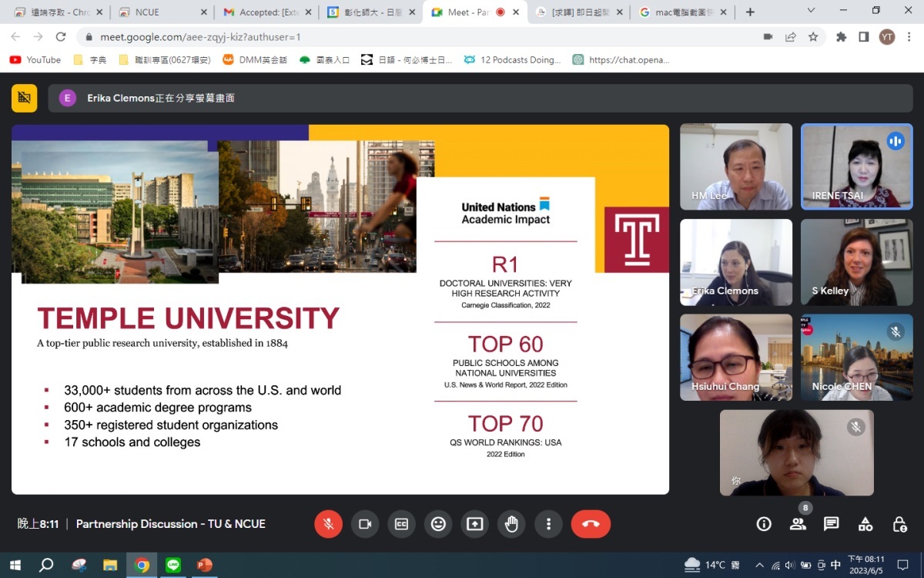Select your own video tile
Screen dimensions: 924x578
[x=797, y=452]
